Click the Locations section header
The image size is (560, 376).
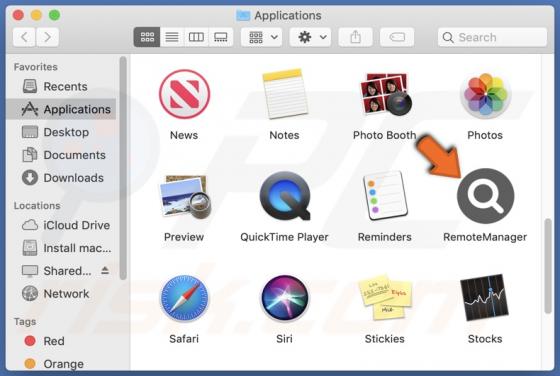click(37, 206)
